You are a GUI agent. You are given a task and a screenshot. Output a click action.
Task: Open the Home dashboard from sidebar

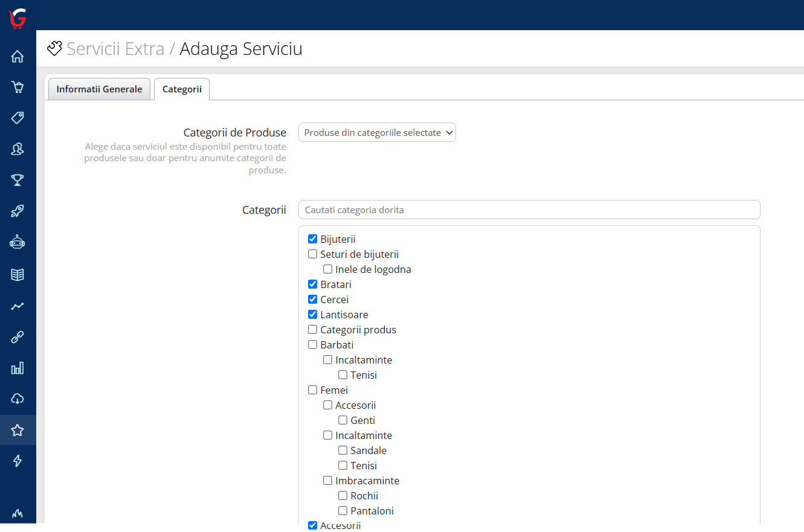click(18, 56)
